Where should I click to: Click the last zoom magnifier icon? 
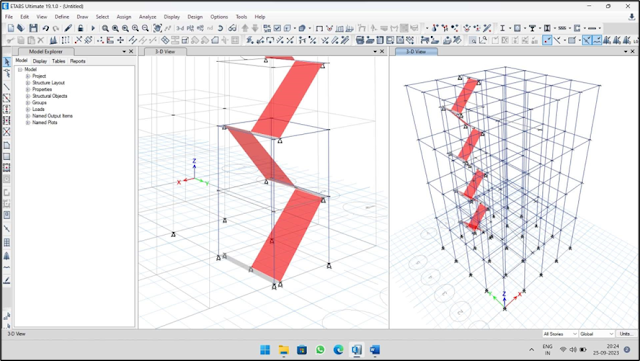click(145, 28)
